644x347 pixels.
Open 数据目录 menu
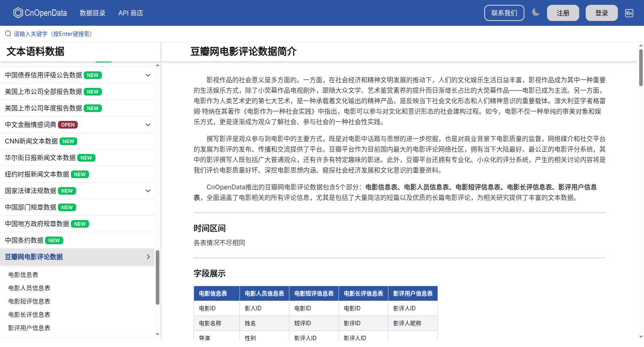click(x=93, y=13)
